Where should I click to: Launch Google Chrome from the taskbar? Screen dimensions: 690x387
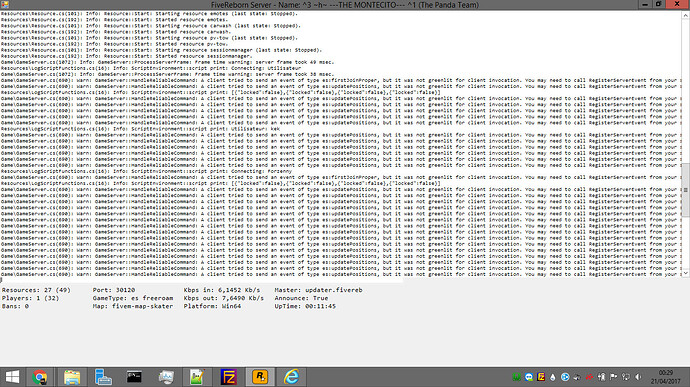40,377
